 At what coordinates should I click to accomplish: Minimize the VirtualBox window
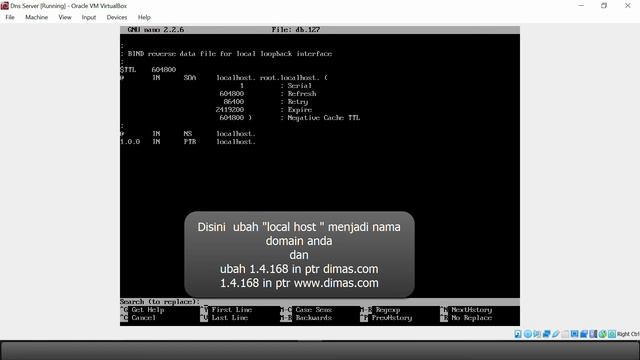coord(581,6)
